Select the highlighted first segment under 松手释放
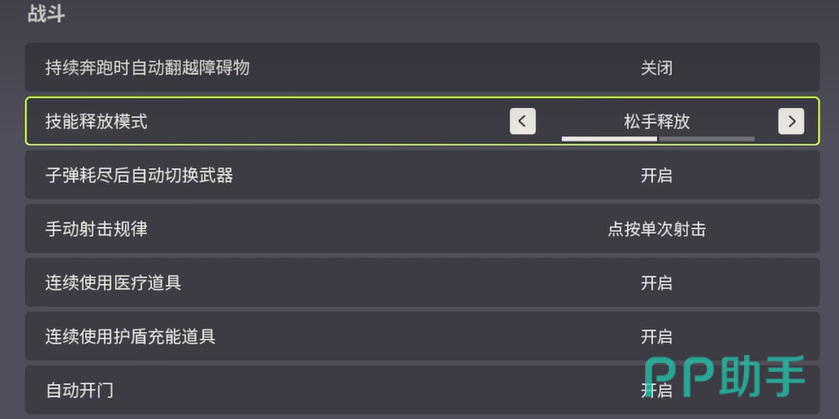Image resolution: width=839 pixels, height=419 pixels. click(608, 138)
